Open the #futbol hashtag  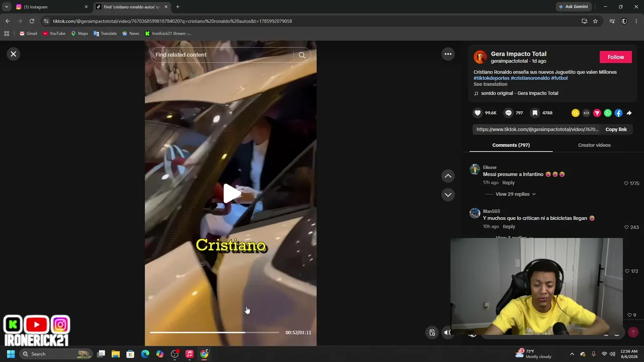point(559,78)
